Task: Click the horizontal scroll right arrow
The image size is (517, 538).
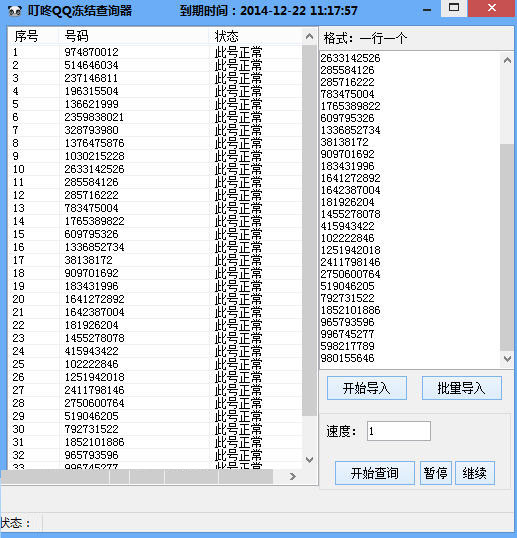Action: click(293, 476)
